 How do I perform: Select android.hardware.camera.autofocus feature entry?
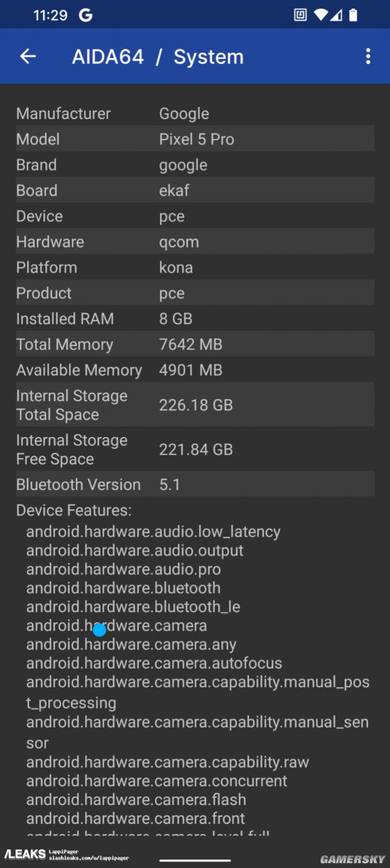[x=154, y=663]
